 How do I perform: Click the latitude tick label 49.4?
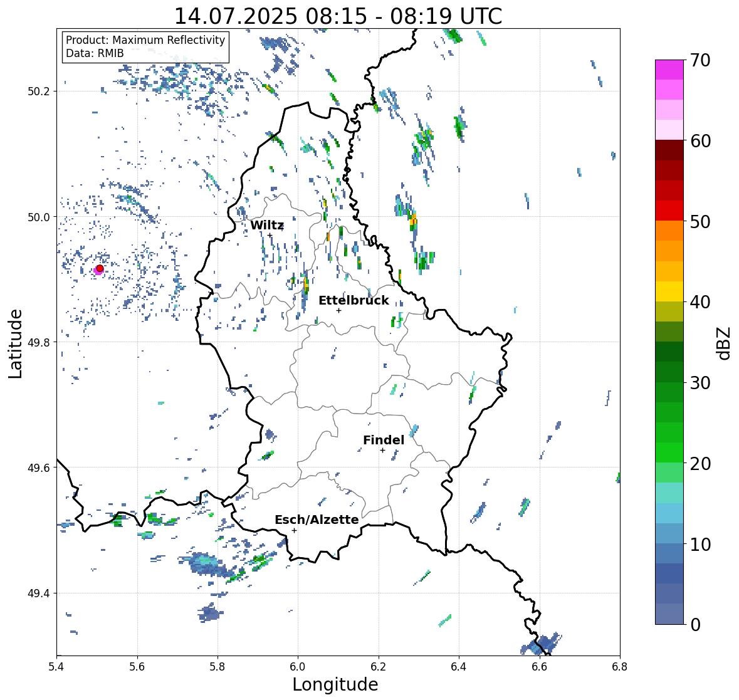(x=39, y=593)
